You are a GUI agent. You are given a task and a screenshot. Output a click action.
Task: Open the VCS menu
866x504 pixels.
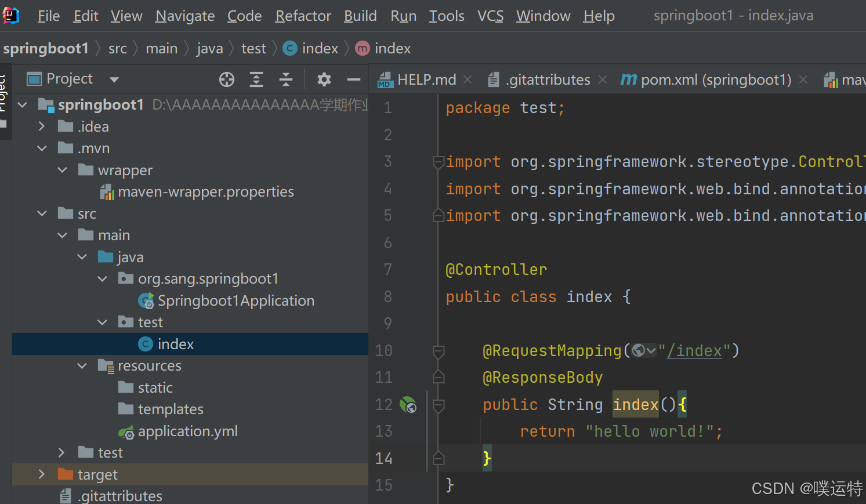pyautogui.click(x=491, y=16)
